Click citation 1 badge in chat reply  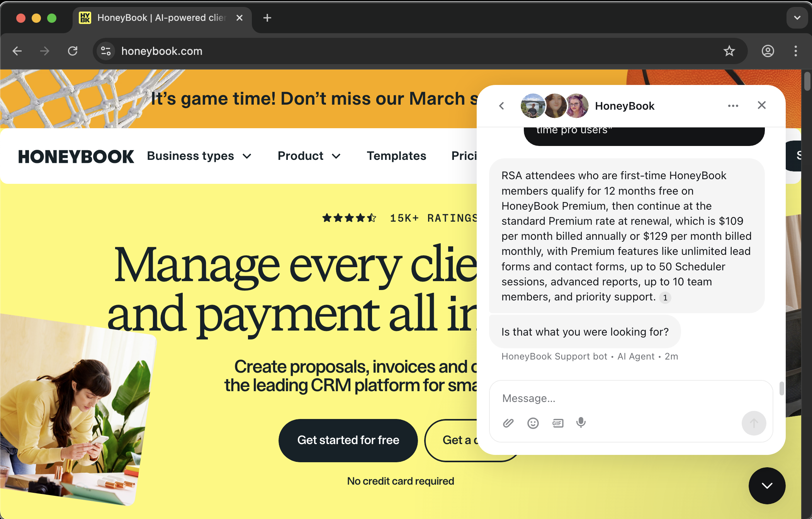[x=665, y=298]
